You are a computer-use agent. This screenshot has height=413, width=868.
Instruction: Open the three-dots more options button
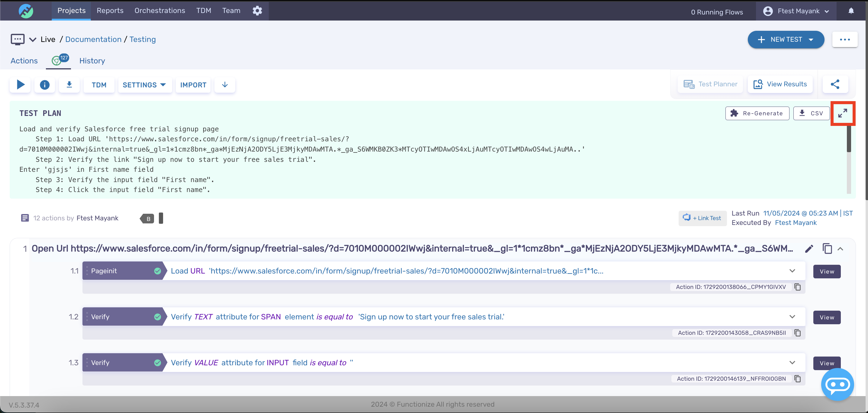[845, 40]
